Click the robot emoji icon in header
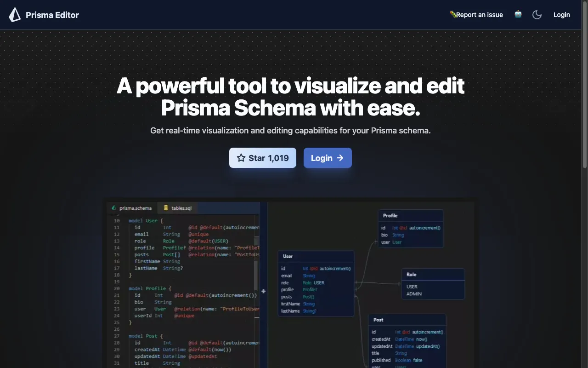This screenshot has height=368, width=588. [x=518, y=14]
